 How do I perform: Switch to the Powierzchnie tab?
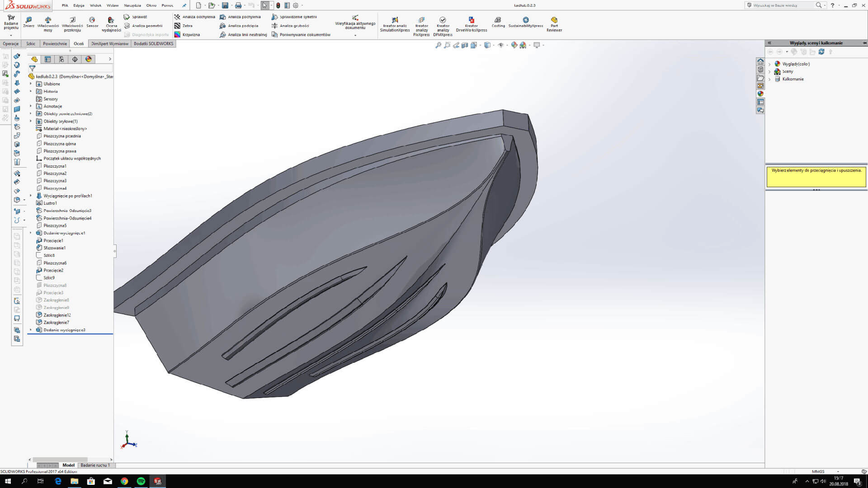[x=55, y=44]
